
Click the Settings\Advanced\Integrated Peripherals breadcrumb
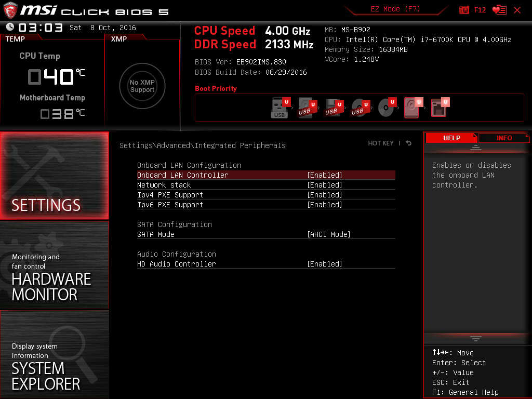(203, 145)
